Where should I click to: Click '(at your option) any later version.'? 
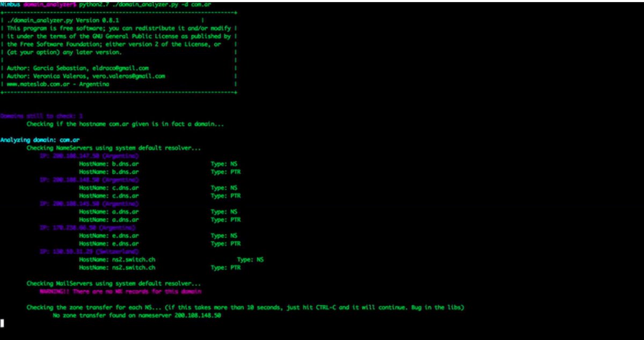[x=64, y=53]
